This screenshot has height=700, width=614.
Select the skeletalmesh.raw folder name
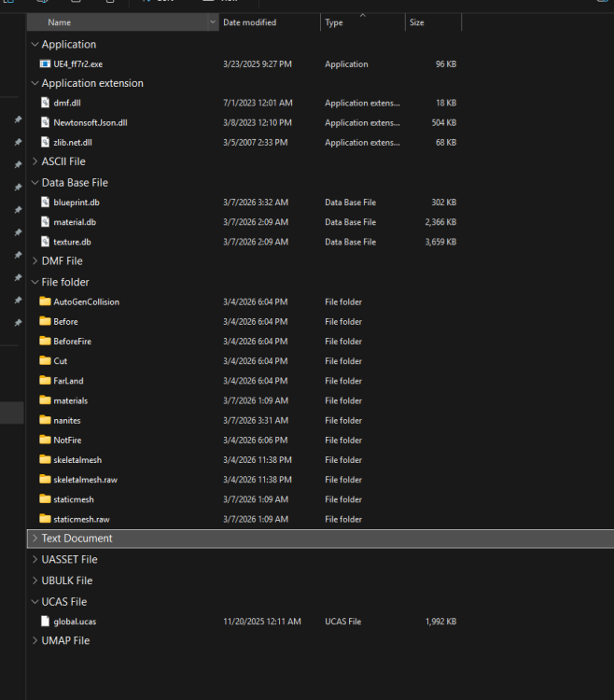(x=86, y=480)
